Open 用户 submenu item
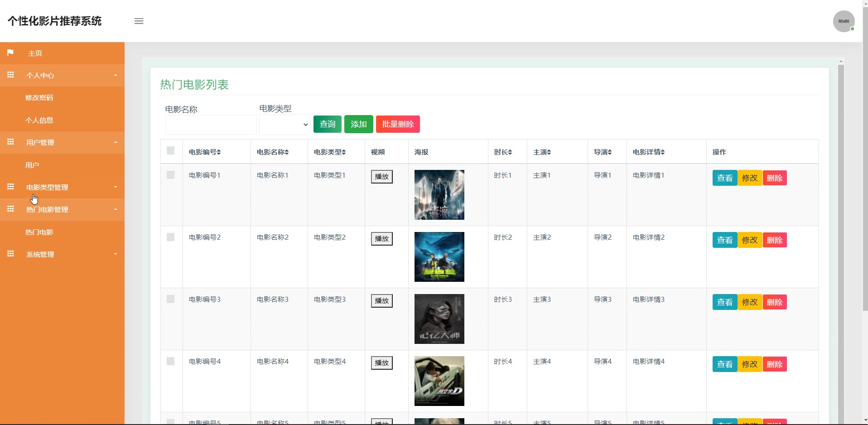This screenshot has width=868, height=425. coord(32,165)
